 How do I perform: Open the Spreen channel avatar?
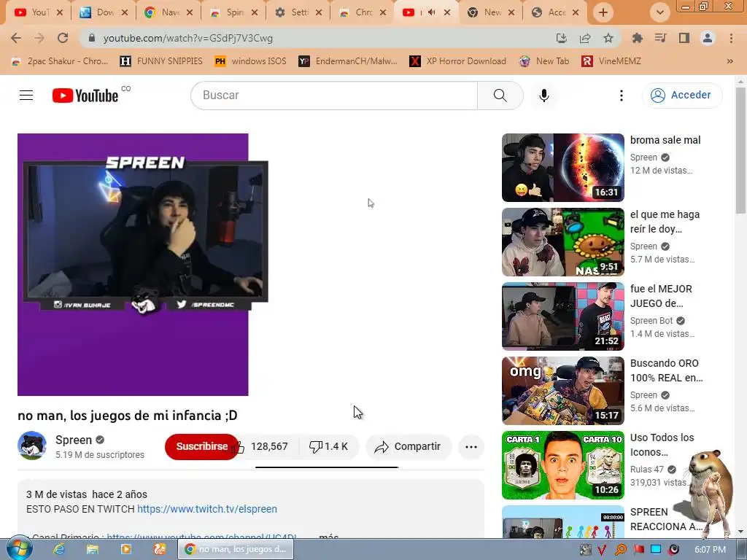(x=32, y=446)
